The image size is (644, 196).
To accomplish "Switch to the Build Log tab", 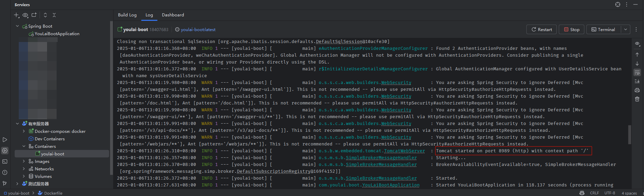I will click(127, 15).
